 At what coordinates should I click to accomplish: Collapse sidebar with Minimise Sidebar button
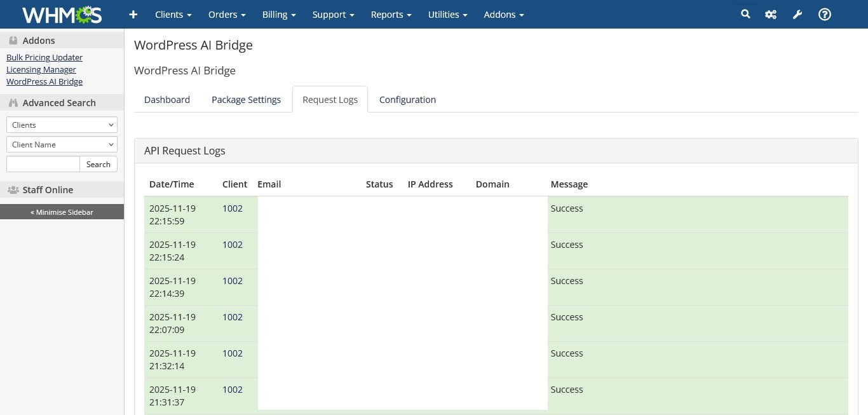62,212
